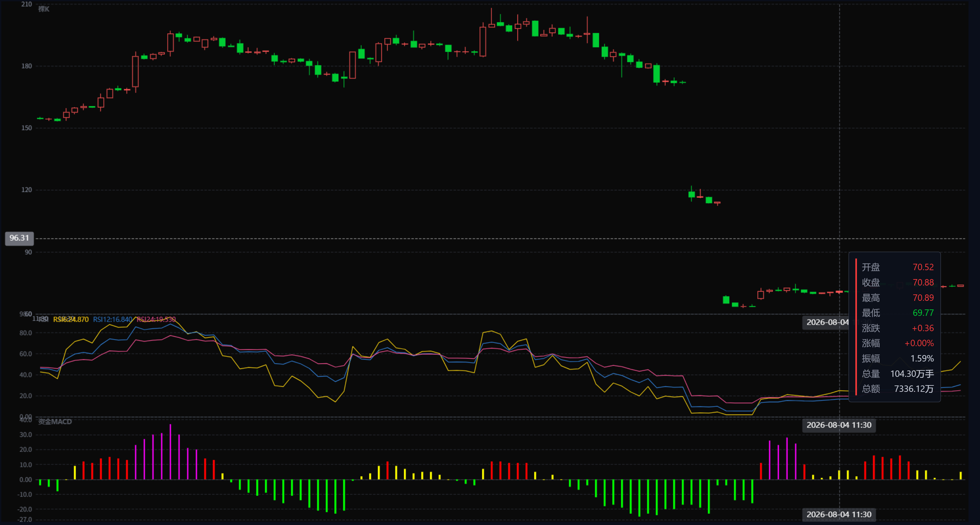Image resolution: width=980 pixels, height=525 pixels.
Task: Click the 2026-08-04 11:30 label above the MACD panel
Action: [839, 425]
